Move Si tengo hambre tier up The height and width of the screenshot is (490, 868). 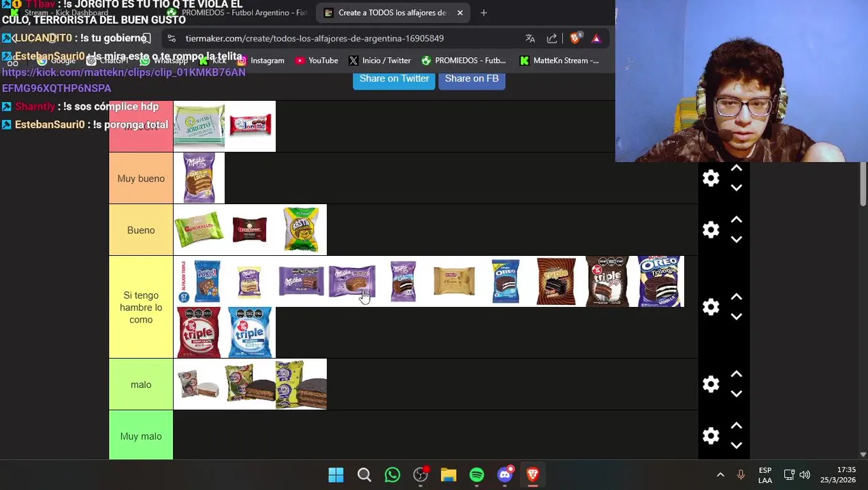click(736, 297)
